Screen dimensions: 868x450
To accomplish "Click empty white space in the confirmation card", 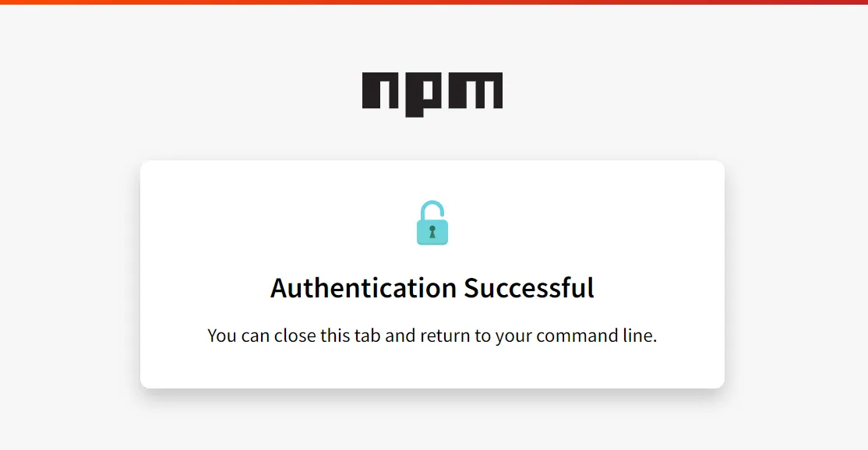I will click(234, 218).
